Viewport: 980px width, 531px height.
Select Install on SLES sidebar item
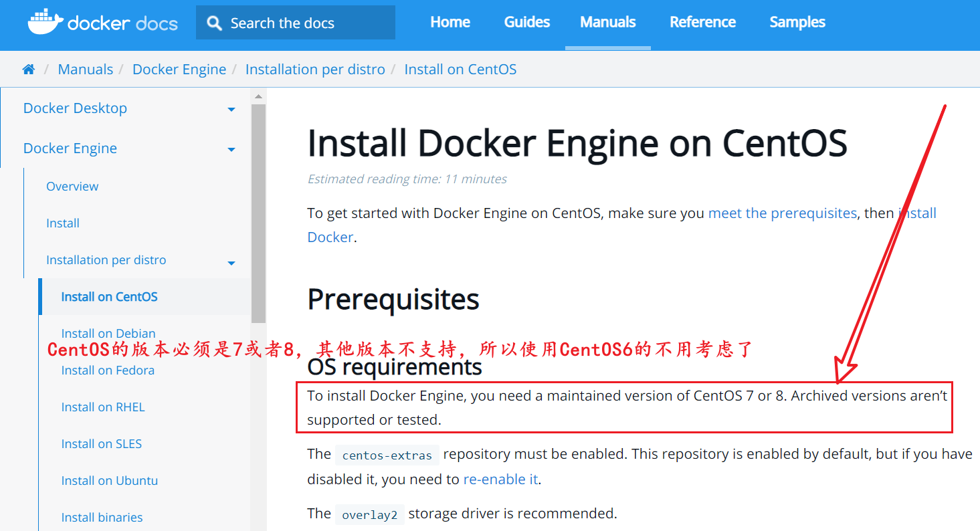(102, 444)
